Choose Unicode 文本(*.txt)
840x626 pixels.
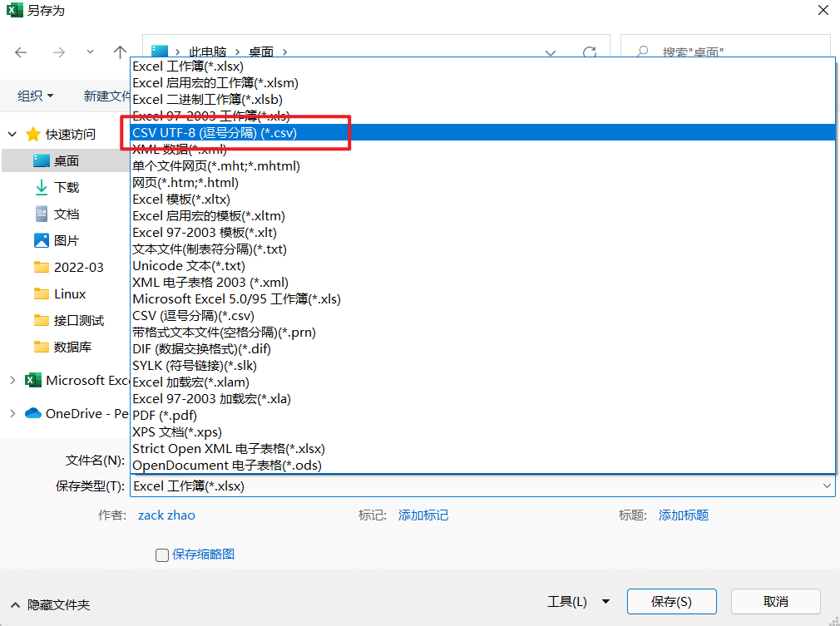click(482, 265)
